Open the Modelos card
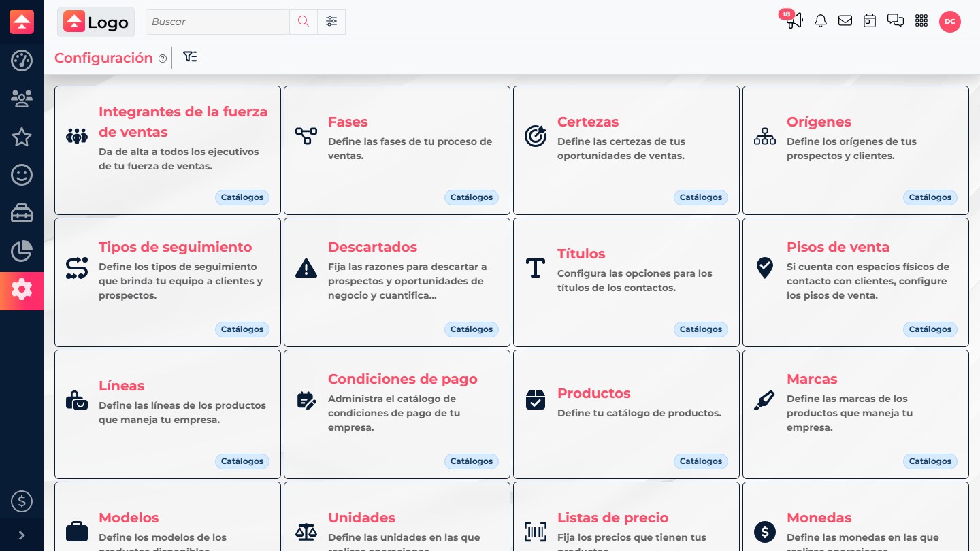Viewport: 980px width, 551px height. coord(167,516)
